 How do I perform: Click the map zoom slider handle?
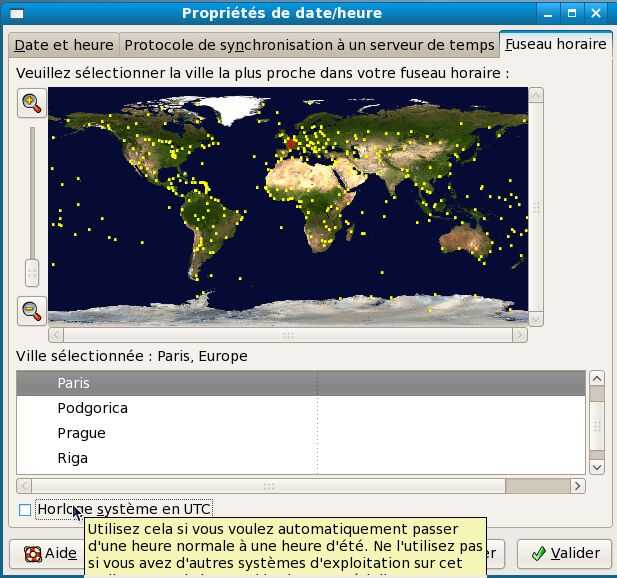click(x=32, y=272)
